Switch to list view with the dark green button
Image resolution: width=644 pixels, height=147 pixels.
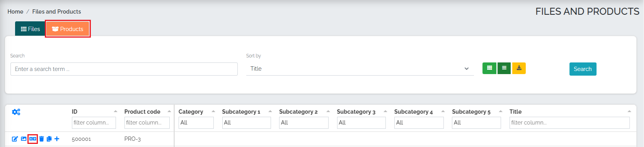click(x=504, y=68)
